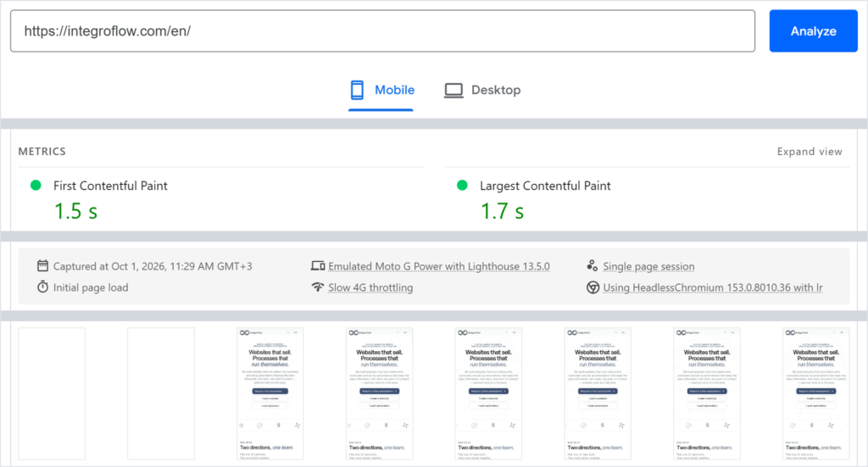Open the last filmstrip thumbnail

[x=816, y=393]
